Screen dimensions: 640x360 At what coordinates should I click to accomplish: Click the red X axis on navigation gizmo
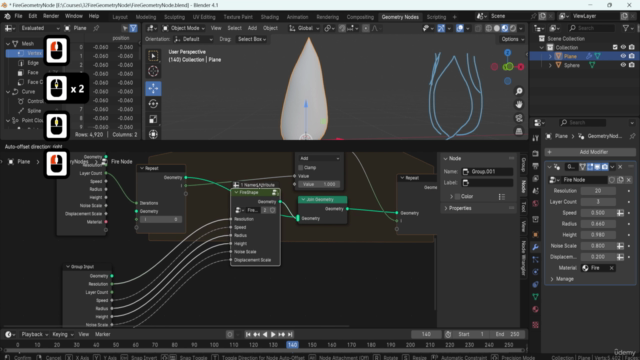(521, 67)
